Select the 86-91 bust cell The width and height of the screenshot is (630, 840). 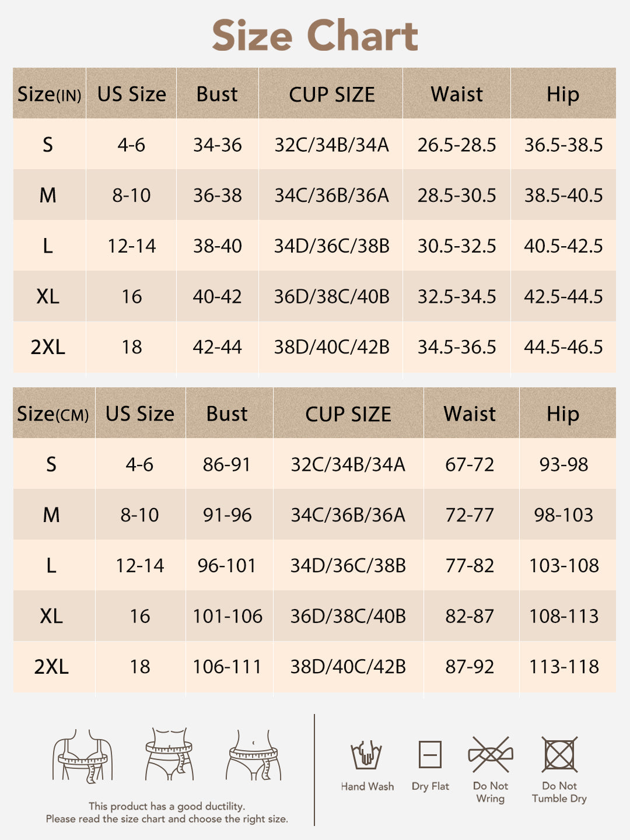pos(227,464)
